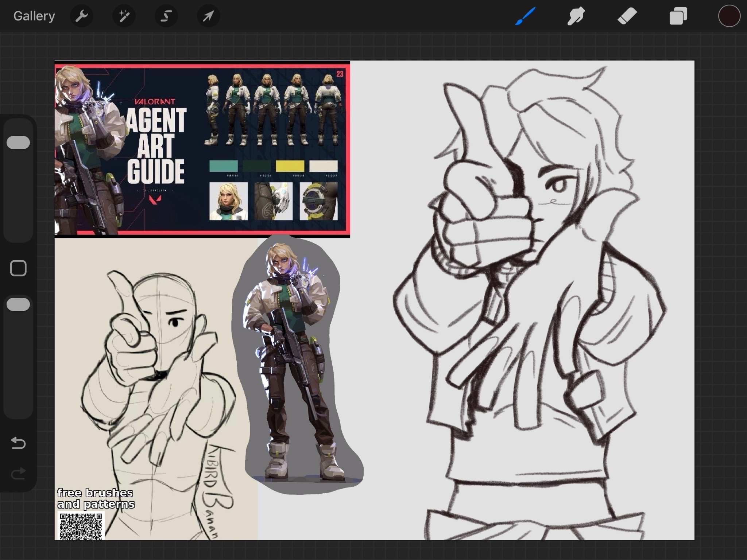The height and width of the screenshot is (560, 747).
Task: Open the Adjustments magic wand menu
Action: tap(124, 16)
